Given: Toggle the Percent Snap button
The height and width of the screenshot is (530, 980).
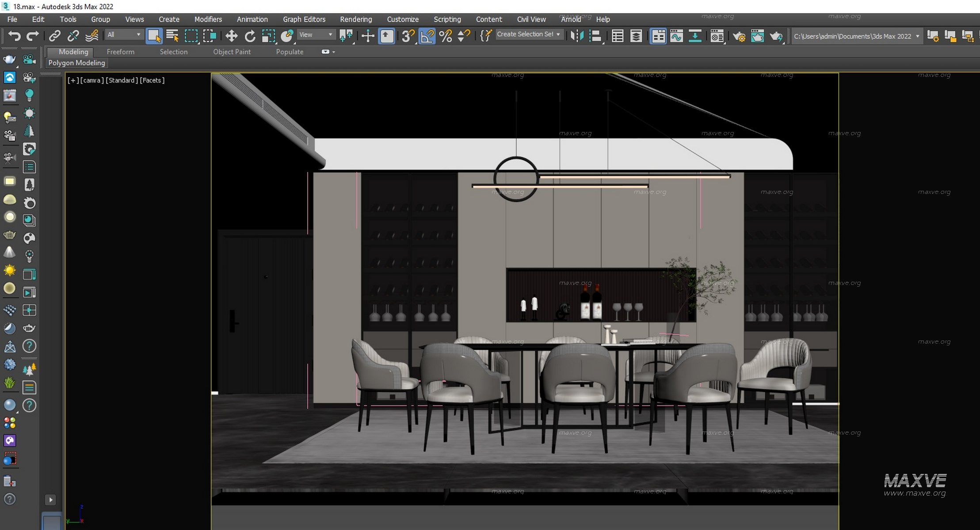Looking at the screenshot, I should pos(446,36).
